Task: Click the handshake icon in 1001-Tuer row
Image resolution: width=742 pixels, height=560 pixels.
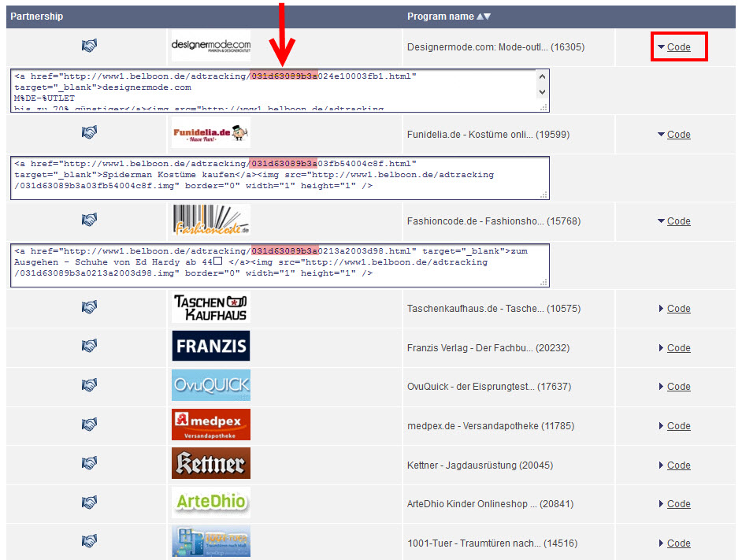Action: tap(89, 540)
